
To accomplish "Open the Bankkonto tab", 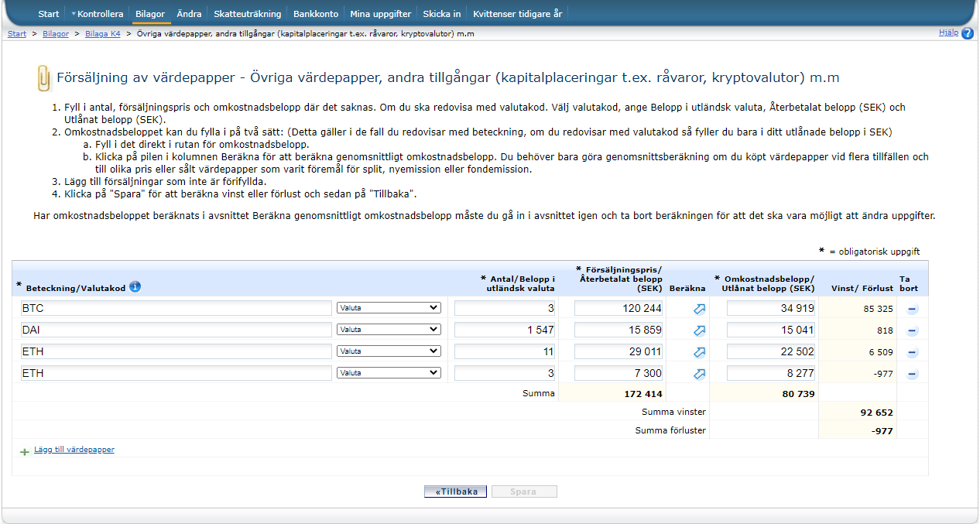I will point(315,14).
